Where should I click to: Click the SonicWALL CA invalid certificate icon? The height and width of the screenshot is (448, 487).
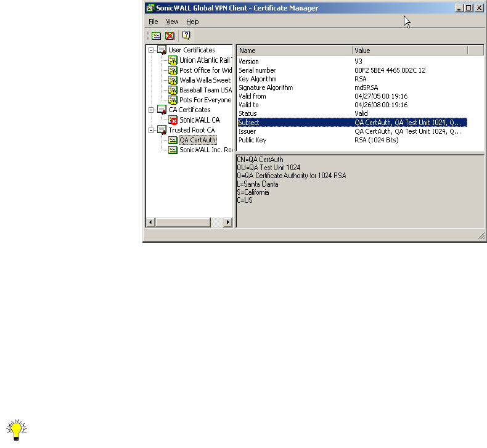click(173, 120)
